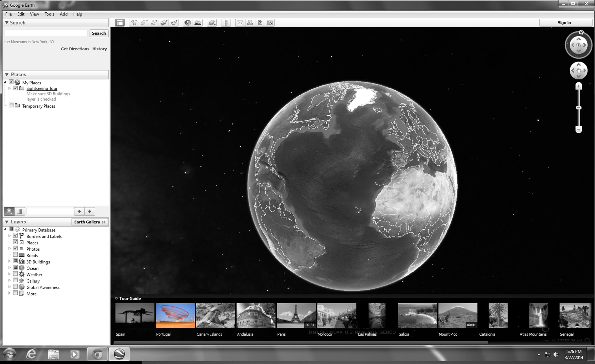The height and width of the screenshot is (364, 595).
Task: Expand the Global Awareness layer node
Action: click(10, 287)
